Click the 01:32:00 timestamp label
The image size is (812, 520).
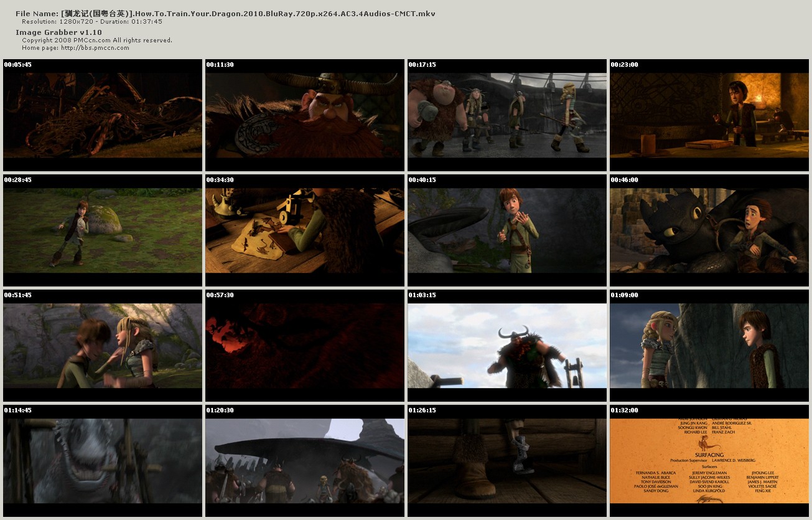tap(624, 410)
